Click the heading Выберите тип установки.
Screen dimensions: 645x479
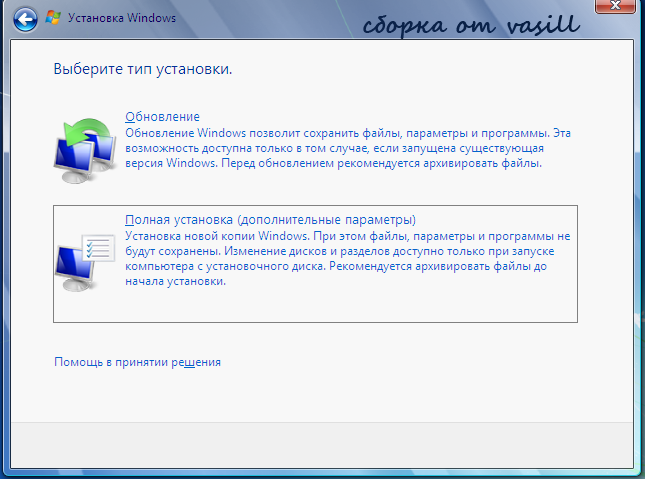pyautogui.click(x=143, y=69)
